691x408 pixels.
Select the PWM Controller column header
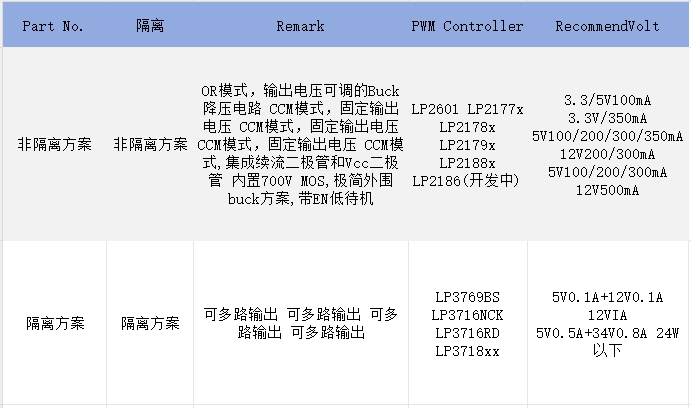[467, 27]
